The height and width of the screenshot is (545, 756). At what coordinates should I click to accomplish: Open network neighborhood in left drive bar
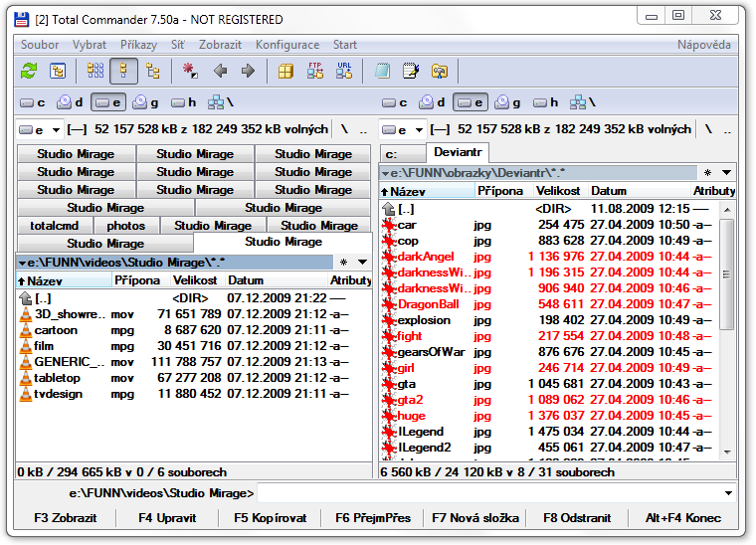[x=221, y=102]
